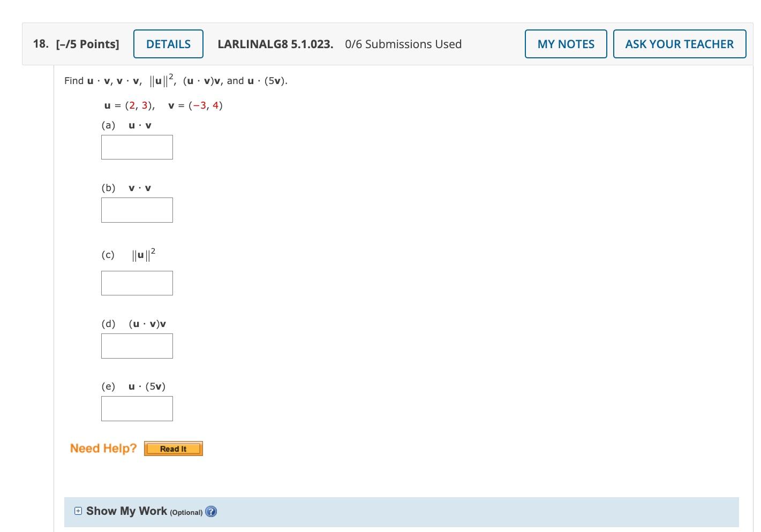The width and height of the screenshot is (761, 532).
Task: Click the answer box for part (a)
Action: (x=137, y=147)
